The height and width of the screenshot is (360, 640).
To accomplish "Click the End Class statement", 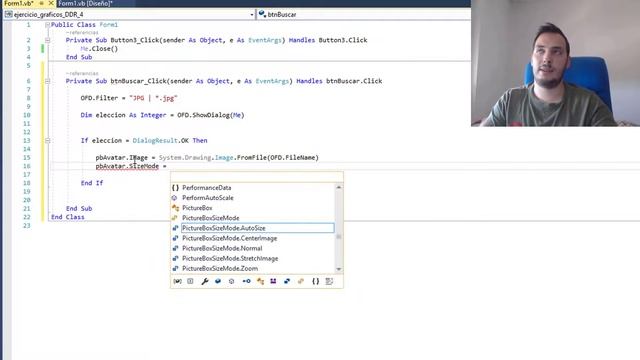I will click(68, 217).
